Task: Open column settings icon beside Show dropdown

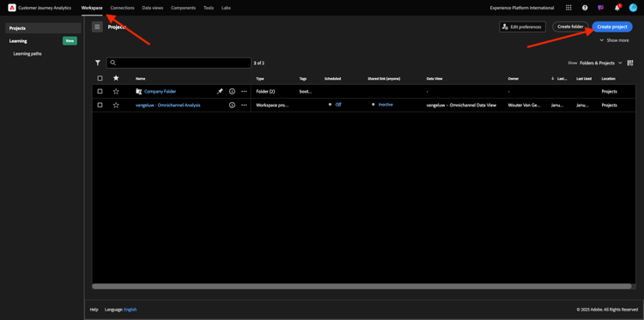Action: pos(630,63)
